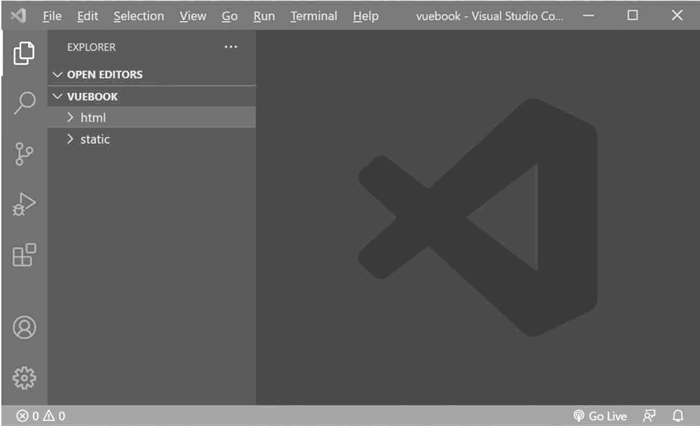
Task: Open the Terminal menu
Action: pyautogui.click(x=314, y=16)
